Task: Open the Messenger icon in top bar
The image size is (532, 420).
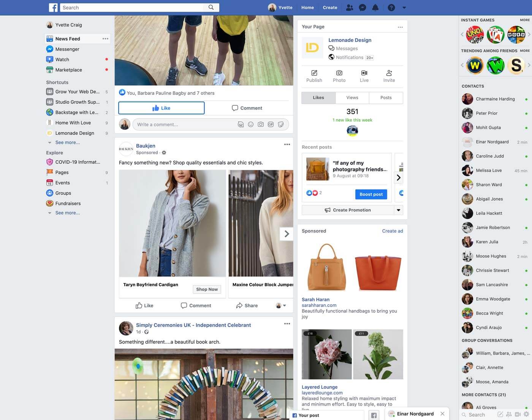Action: (363, 8)
